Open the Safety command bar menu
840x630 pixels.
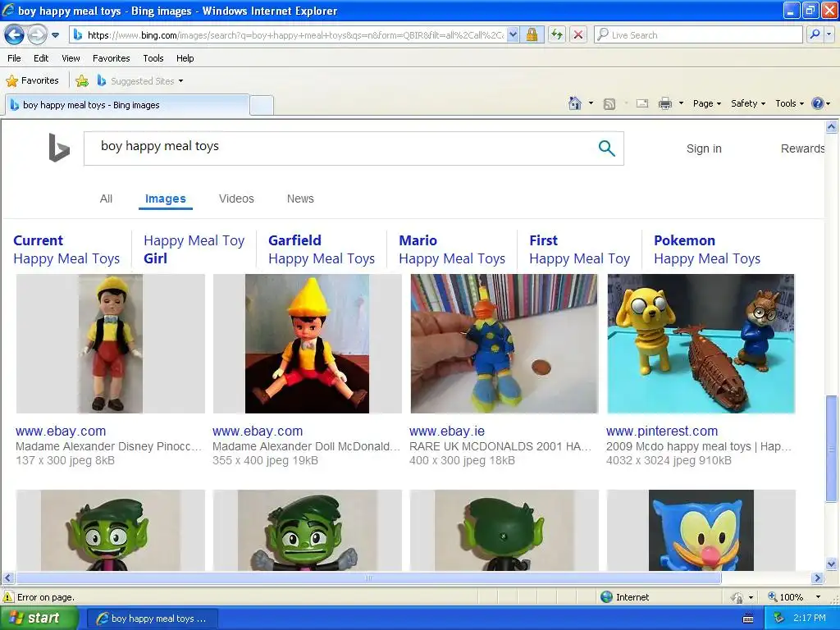(x=748, y=103)
